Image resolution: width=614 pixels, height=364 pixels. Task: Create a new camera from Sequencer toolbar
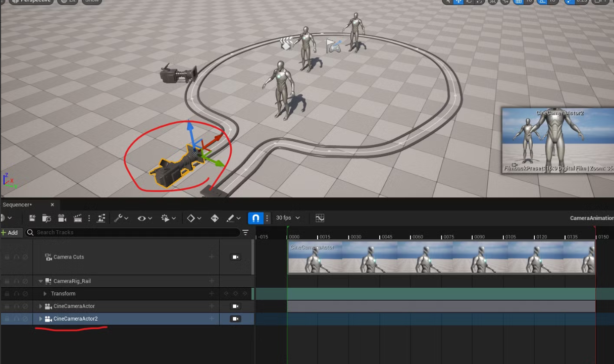62,218
